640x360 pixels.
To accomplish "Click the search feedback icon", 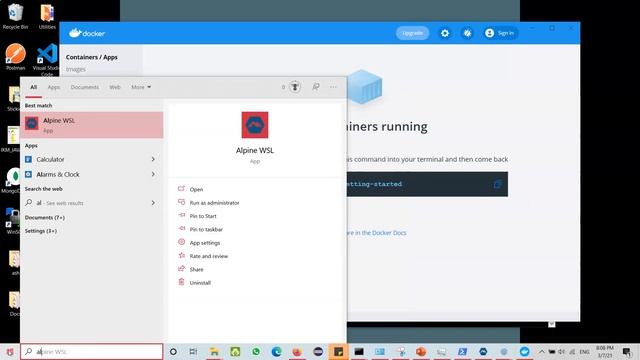I will click(316, 87).
